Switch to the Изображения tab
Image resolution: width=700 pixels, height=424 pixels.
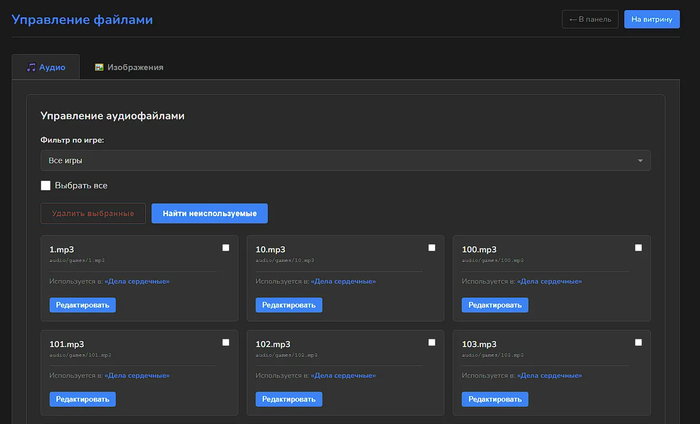tap(129, 67)
